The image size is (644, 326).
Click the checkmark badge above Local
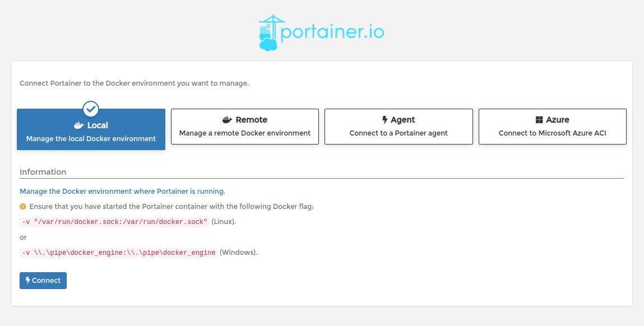(91, 109)
